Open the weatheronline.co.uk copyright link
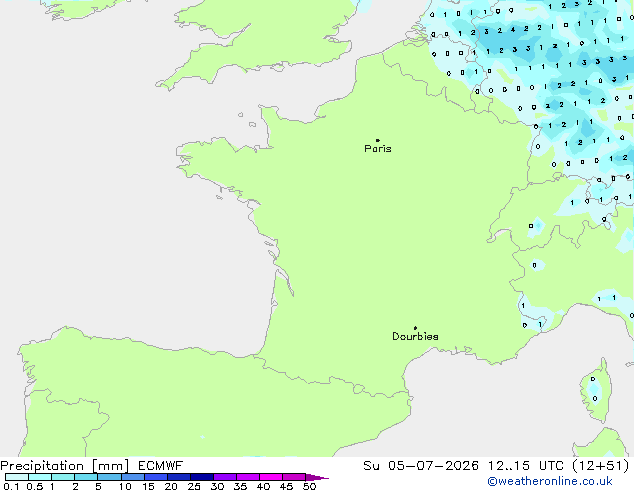The width and height of the screenshot is (634, 490). tap(550, 481)
